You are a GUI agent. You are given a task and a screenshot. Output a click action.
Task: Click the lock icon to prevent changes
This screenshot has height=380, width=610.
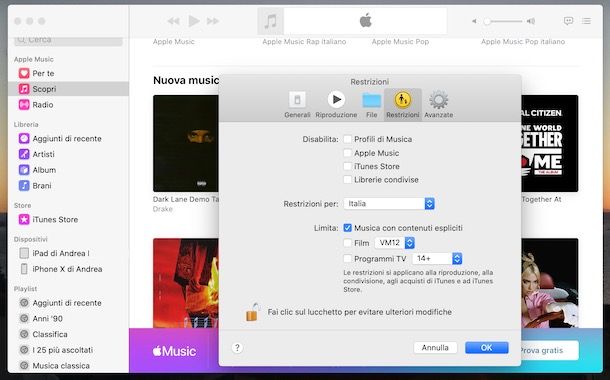pyautogui.click(x=252, y=312)
